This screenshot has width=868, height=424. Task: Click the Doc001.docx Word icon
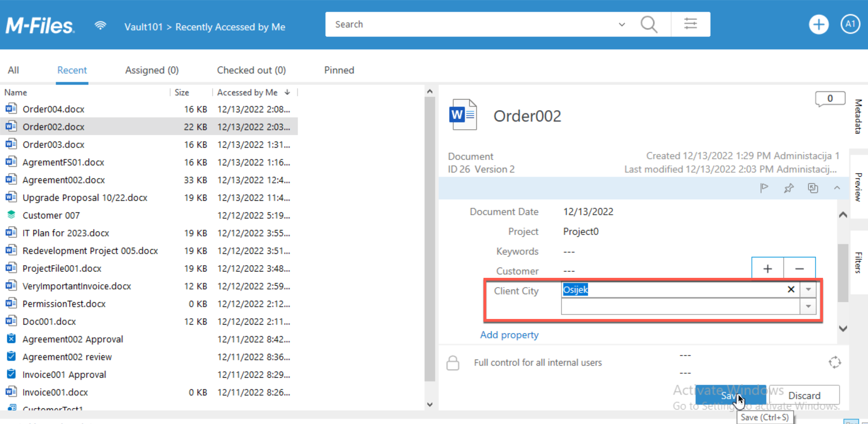(11, 321)
